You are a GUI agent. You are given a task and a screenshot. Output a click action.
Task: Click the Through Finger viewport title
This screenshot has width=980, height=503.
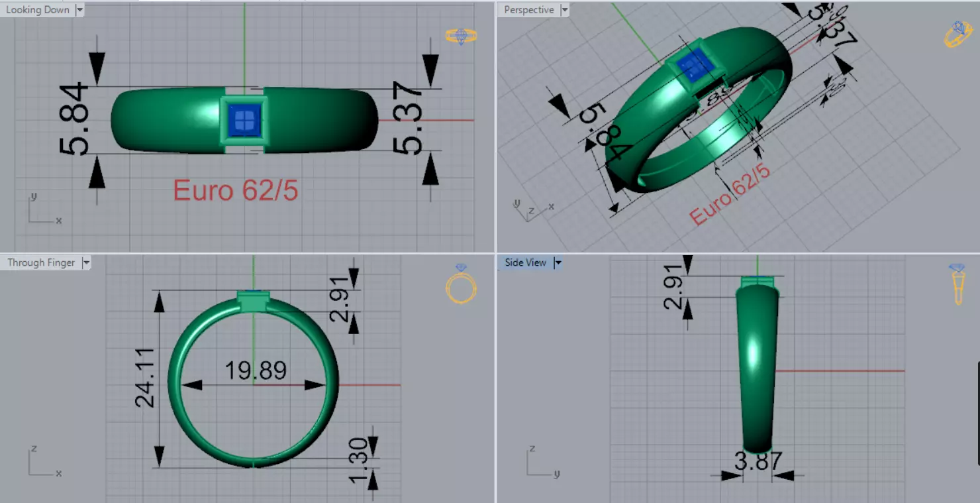[x=41, y=263]
